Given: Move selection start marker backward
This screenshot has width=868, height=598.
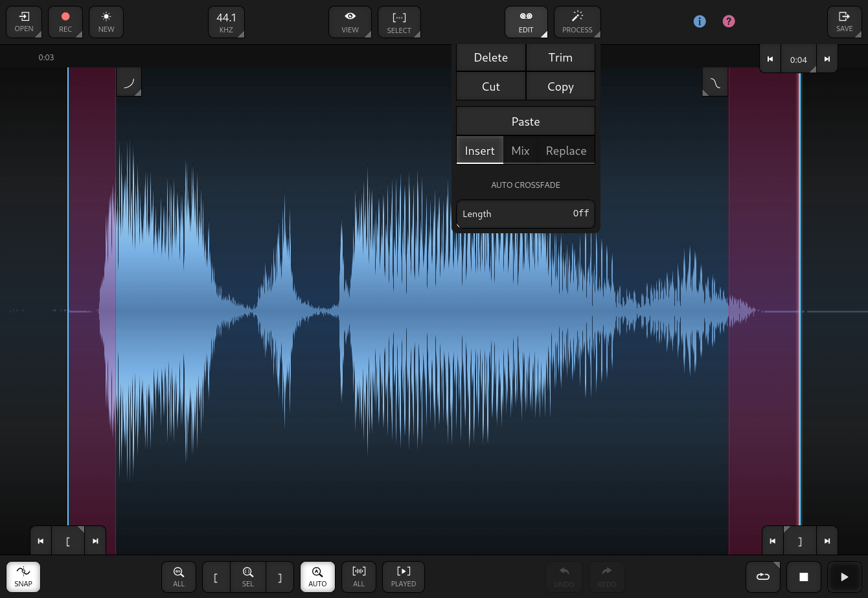Looking at the screenshot, I should click(41, 541).
